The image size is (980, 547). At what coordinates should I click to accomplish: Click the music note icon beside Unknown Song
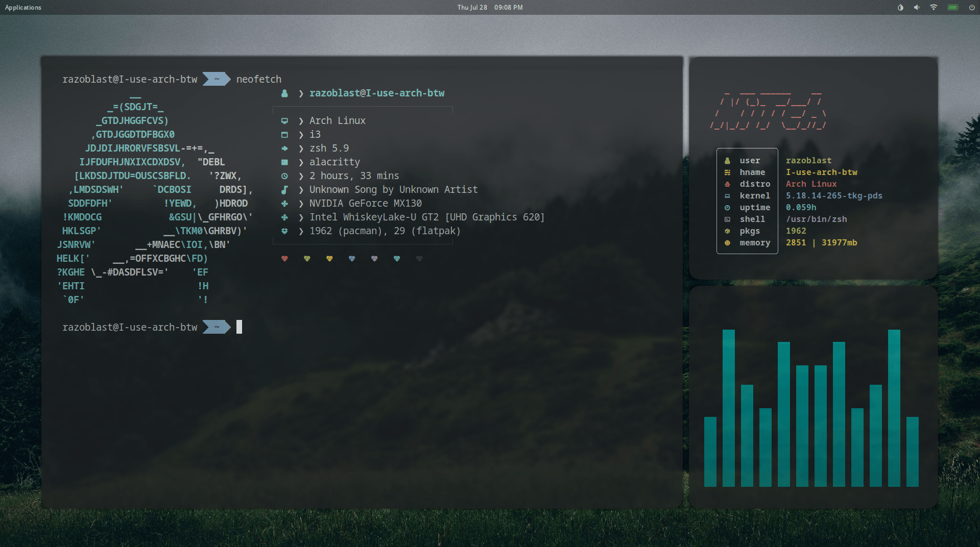click(284, 190)
